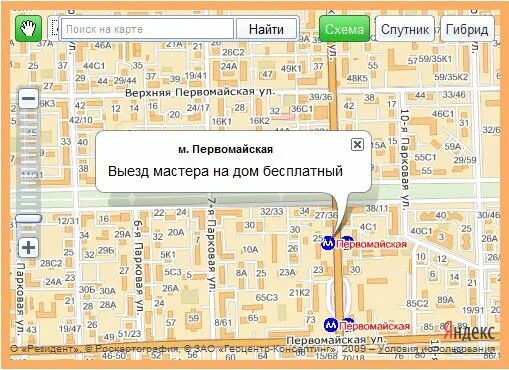509x370 pixels.
Task: Click the 10-я Парковая ул. street label
Action: (404, 159)
